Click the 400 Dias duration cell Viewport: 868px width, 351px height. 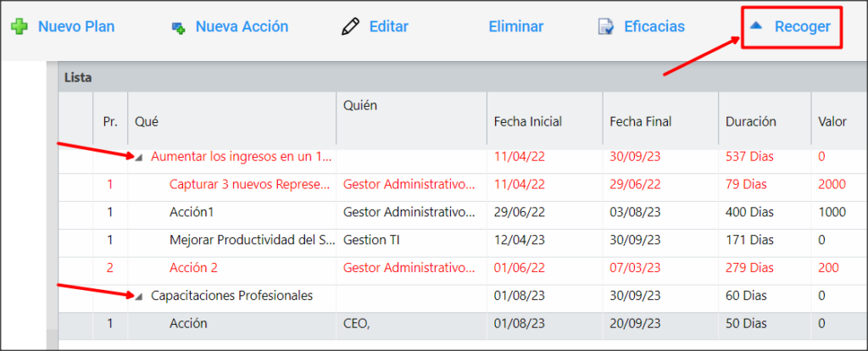point(749,213)
